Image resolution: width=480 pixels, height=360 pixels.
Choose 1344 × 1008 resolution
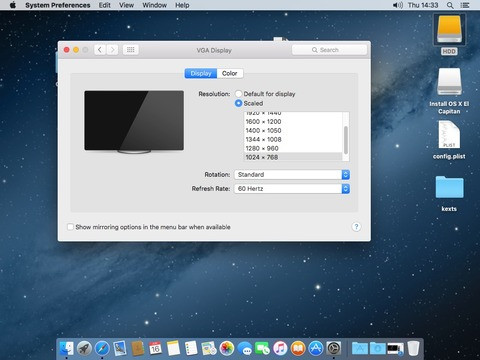293,139
